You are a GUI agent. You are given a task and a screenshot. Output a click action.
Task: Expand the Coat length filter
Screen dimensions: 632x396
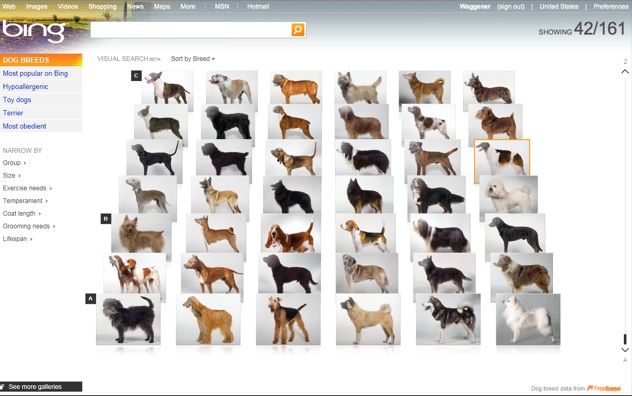22,213
